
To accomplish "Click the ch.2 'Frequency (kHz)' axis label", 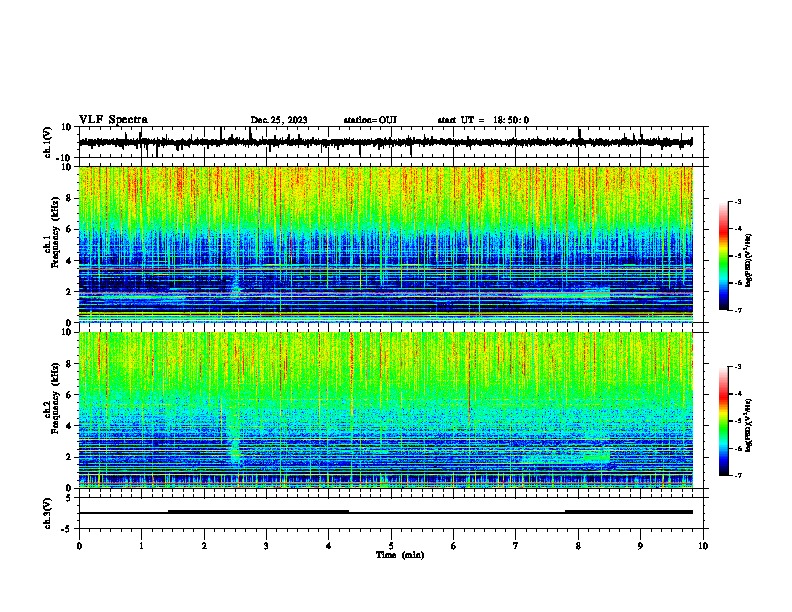I will (54, 398).
